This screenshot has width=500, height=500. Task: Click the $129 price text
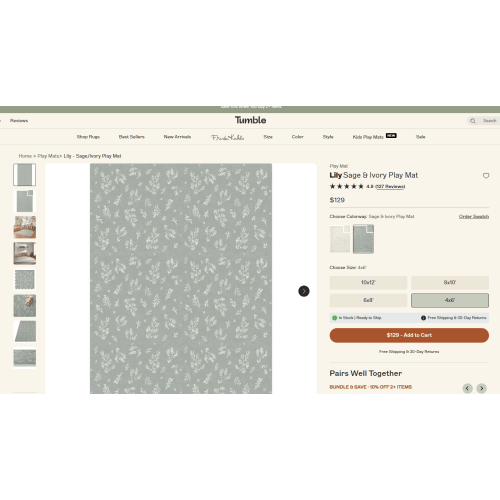[337, 200]
